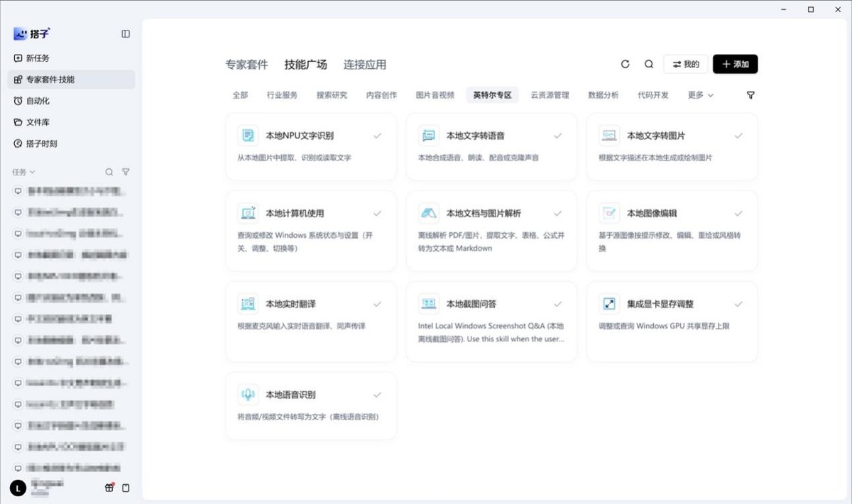Open the gift icon at the sidebar bottom
The width and height of the screenshot is (852, 504).
coord(109,488)
